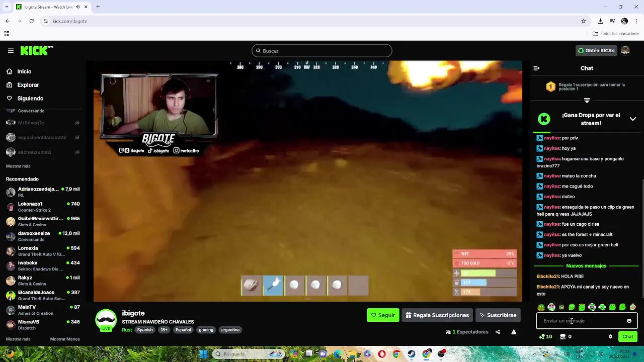Open sachauzumaki offline channel
Screen dimensions: 644x362
pyautogui.click(x=43, y=152)
